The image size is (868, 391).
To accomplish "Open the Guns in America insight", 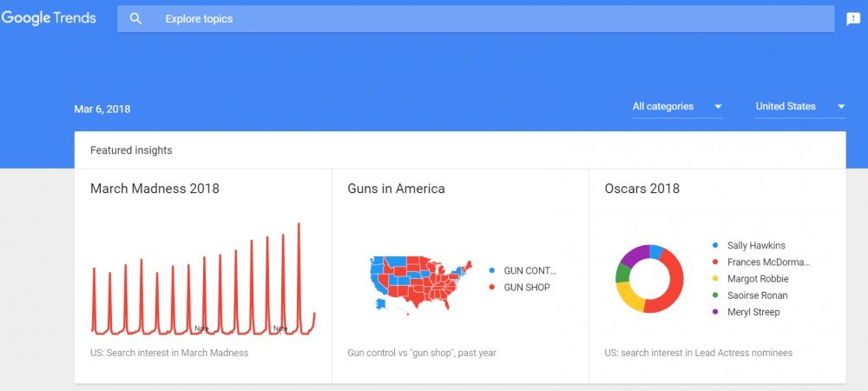I will pyautogui.click(x=460, y=275).
